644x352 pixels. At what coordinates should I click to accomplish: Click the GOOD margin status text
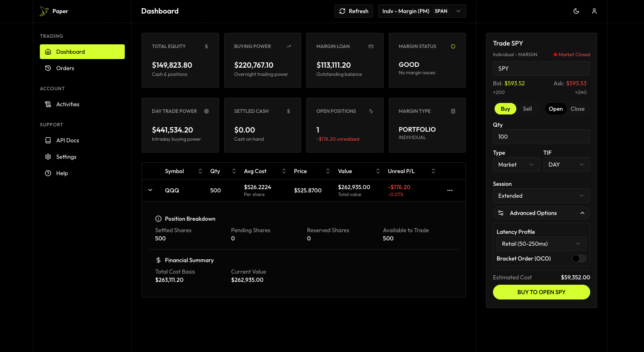409,65
